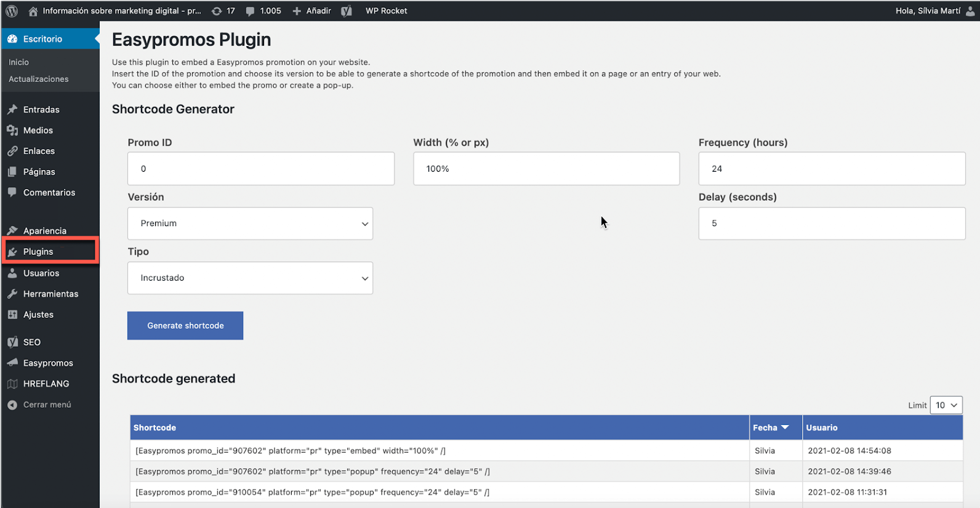
Task: Click the Páginas pages icon
Action: 12,172
